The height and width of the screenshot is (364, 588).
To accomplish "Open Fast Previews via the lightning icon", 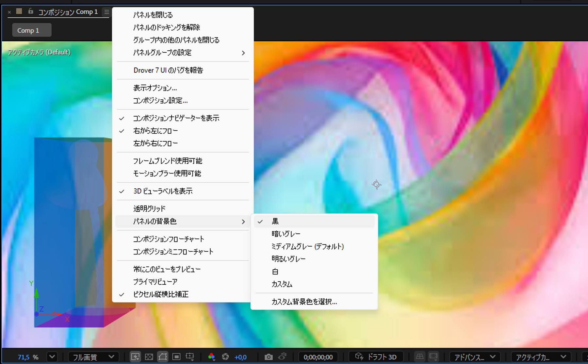I will [136, 356].
